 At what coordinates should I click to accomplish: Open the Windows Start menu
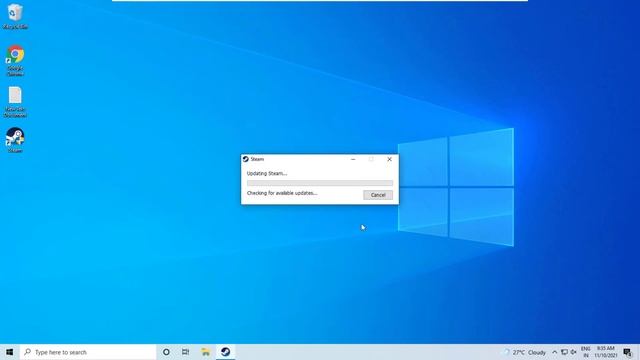point(10,352)
